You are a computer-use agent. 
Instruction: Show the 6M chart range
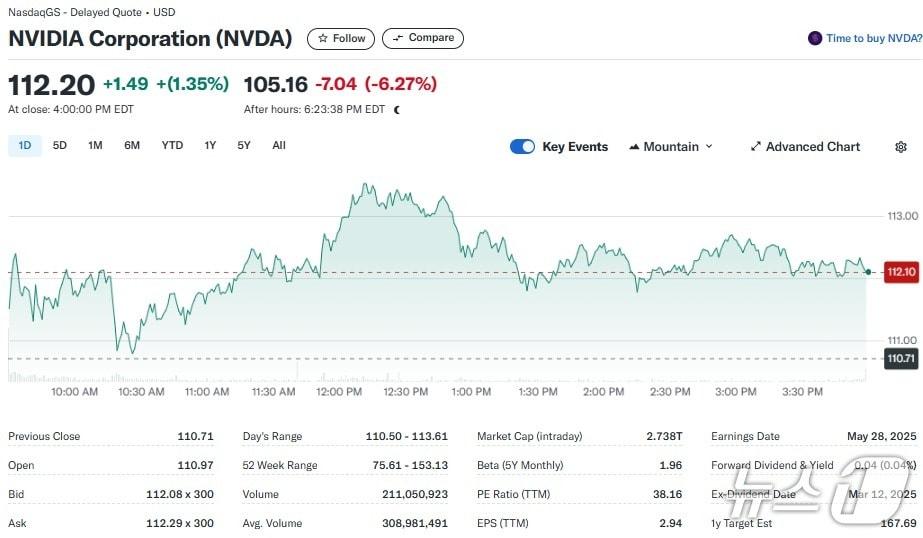[132, 146]
